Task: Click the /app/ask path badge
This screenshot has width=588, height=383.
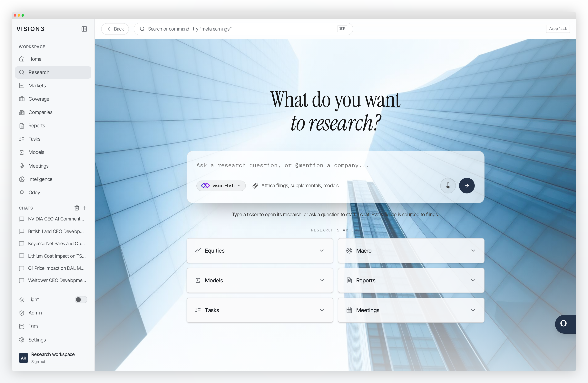Action: pyautogui.click(x=558, y=29)
